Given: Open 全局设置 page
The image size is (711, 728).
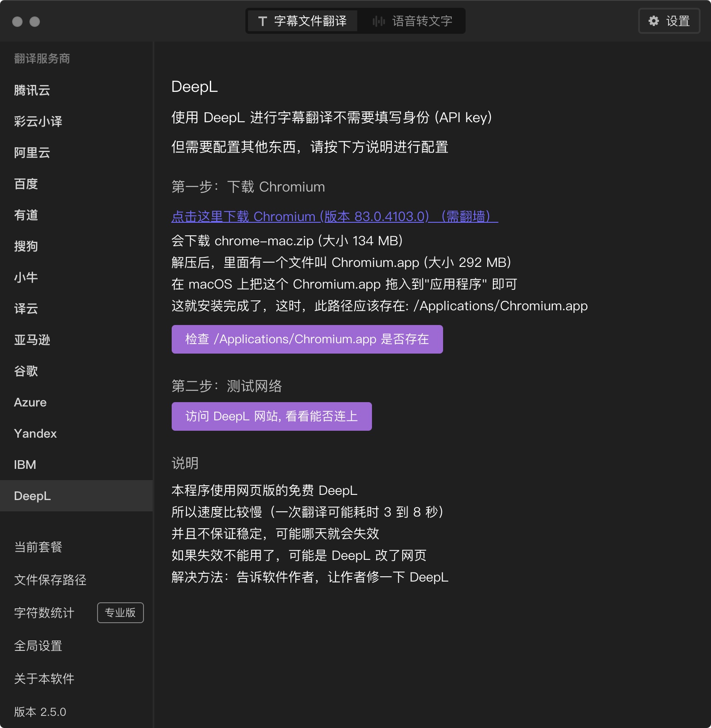Looking at the screenshot, I should tap(38, 646).
